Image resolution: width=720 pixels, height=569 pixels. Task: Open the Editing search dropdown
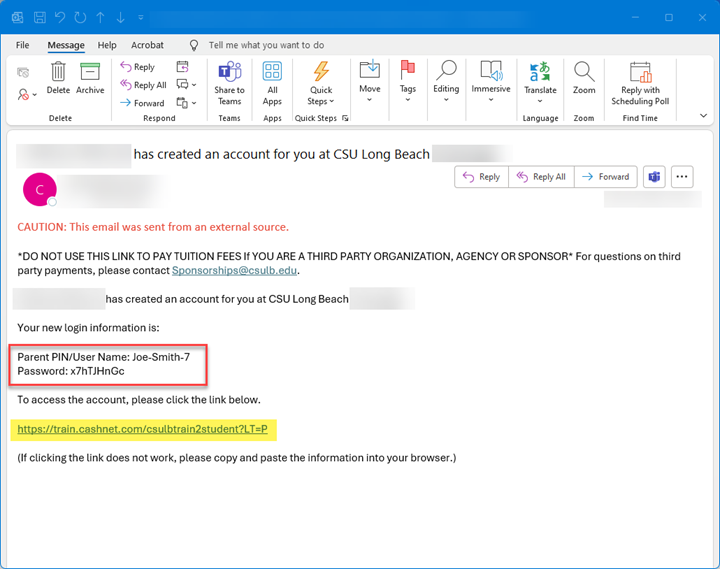(x=446, y=81)
